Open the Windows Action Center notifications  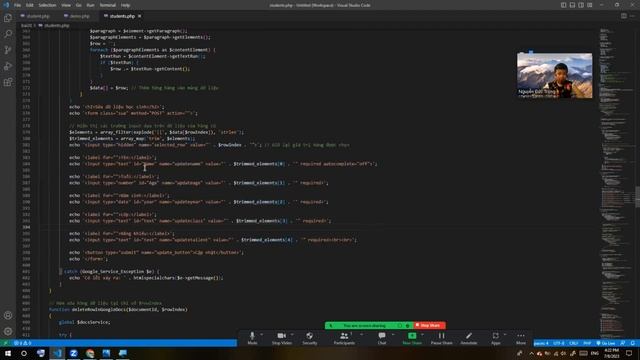(x=629, y=353)
